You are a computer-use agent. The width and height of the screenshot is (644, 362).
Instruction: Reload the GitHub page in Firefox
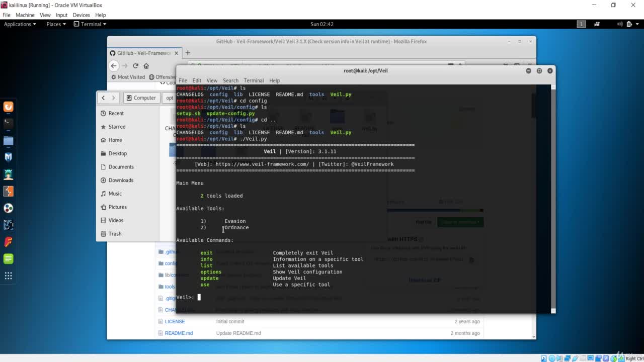[x=135, y=66]
